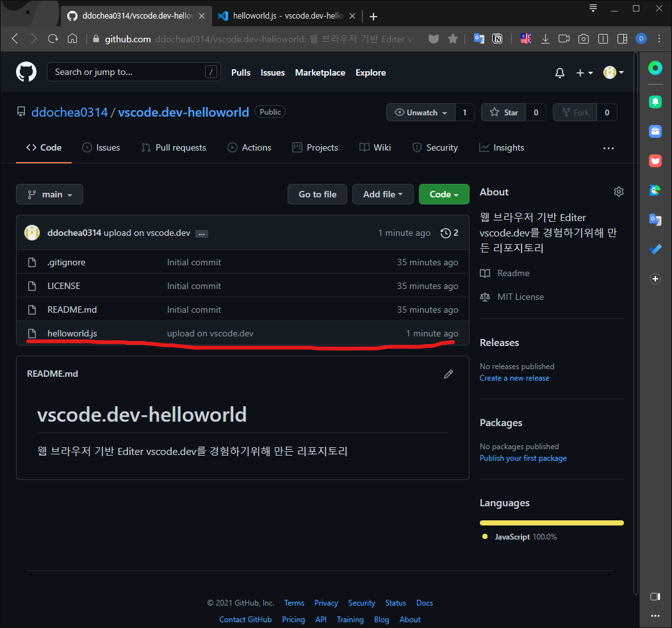
Task: Open the browser downloads icon
Action: point(545,39)
